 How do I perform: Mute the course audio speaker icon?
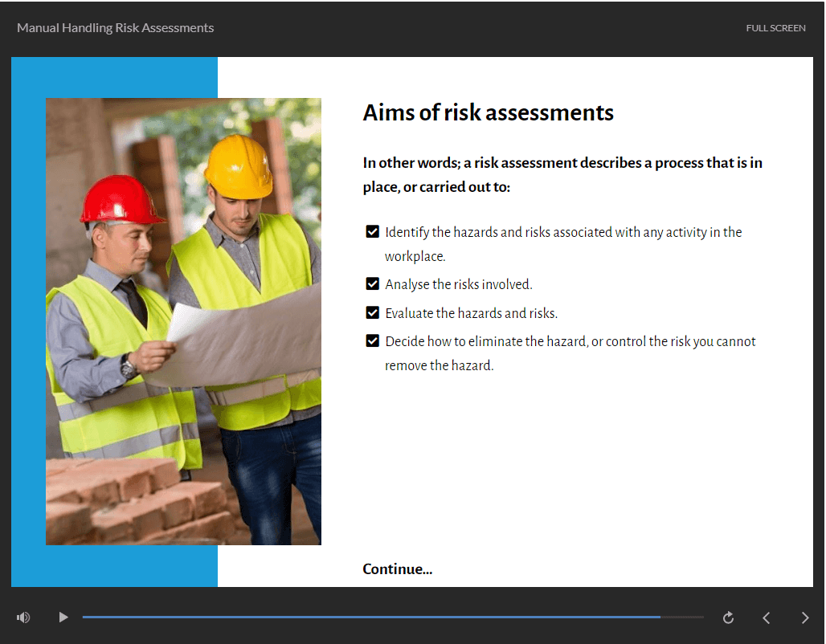23,618
